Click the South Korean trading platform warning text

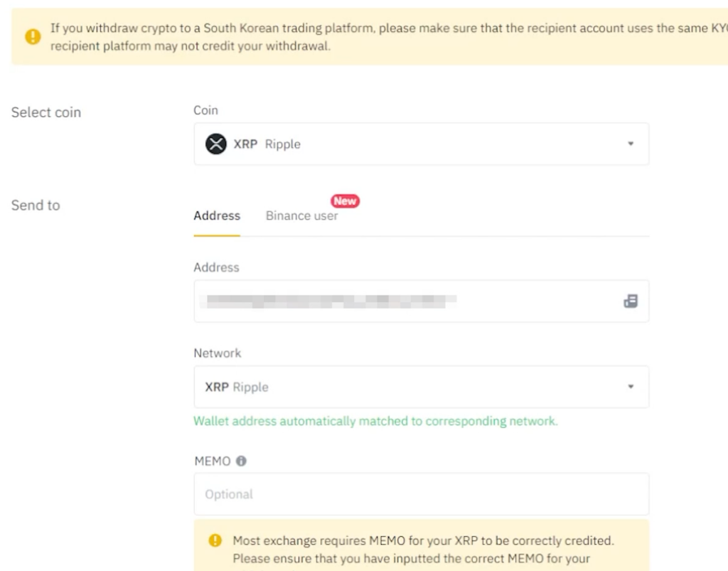(x=389, y=37)
